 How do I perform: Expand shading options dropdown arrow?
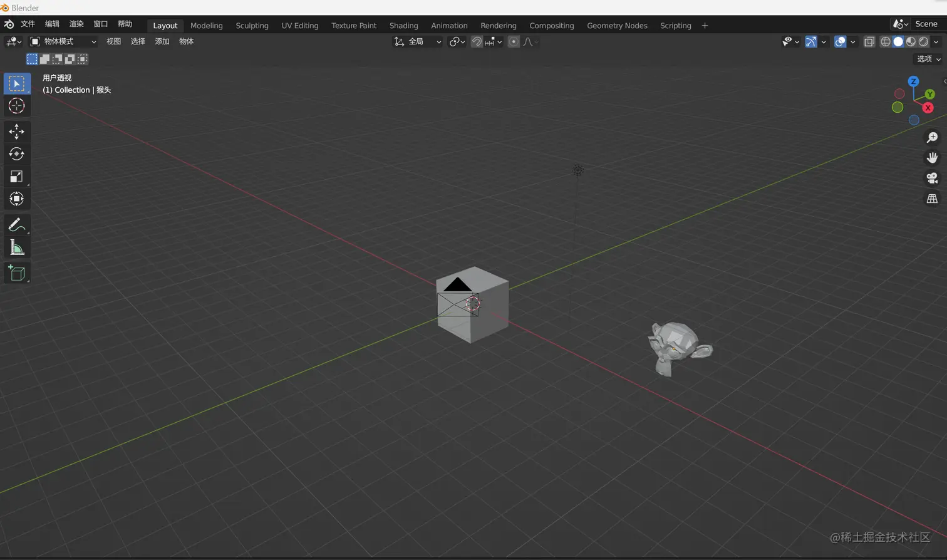[x=936, y=42]
